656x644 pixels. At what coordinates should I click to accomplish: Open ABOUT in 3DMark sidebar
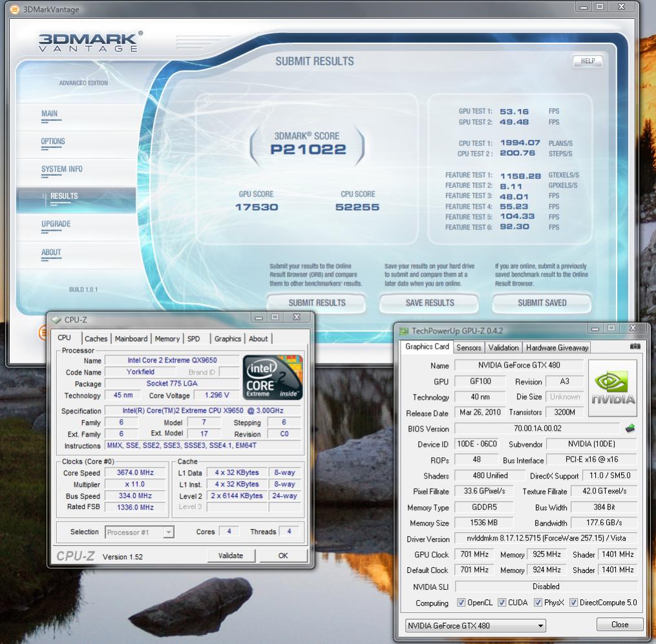pyautogui.click(x=51, y=252)
